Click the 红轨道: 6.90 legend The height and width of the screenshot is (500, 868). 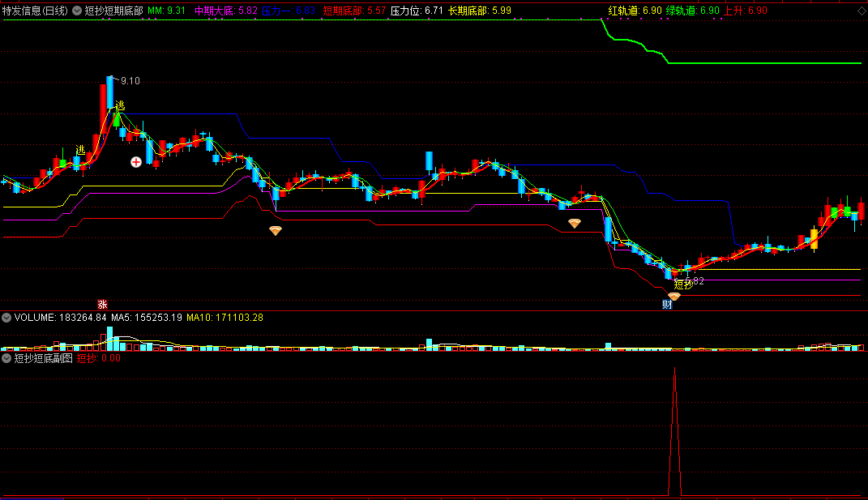635,11
